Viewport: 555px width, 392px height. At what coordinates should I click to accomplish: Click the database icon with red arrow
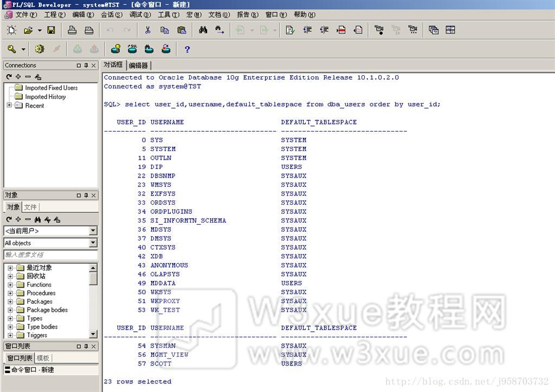coord(166,49)
